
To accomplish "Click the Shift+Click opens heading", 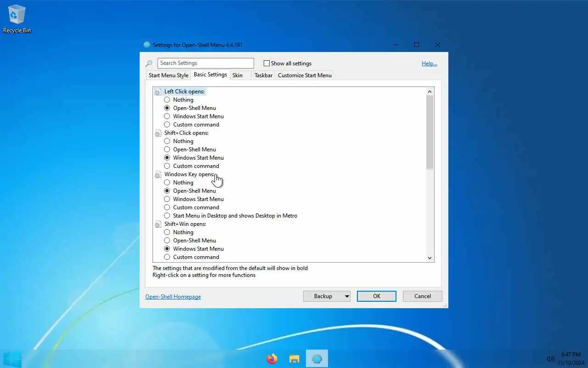I will 187,133.
